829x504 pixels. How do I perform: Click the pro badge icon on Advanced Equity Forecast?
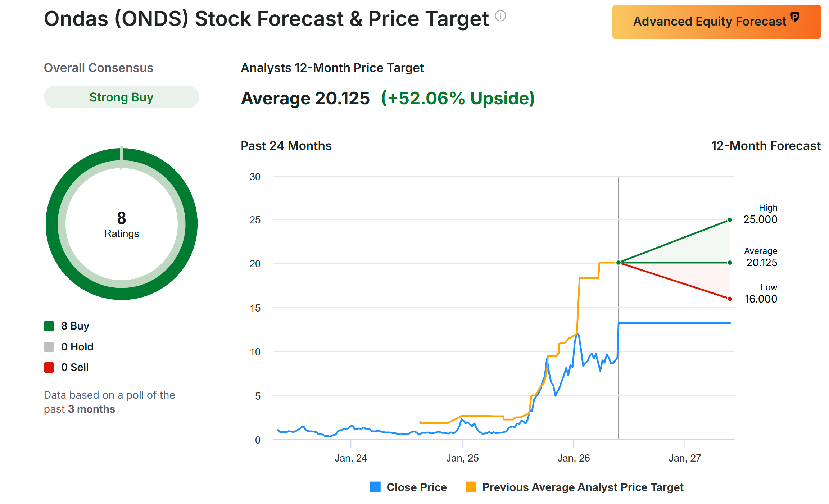pyautogui.click(x=795, y=17)
